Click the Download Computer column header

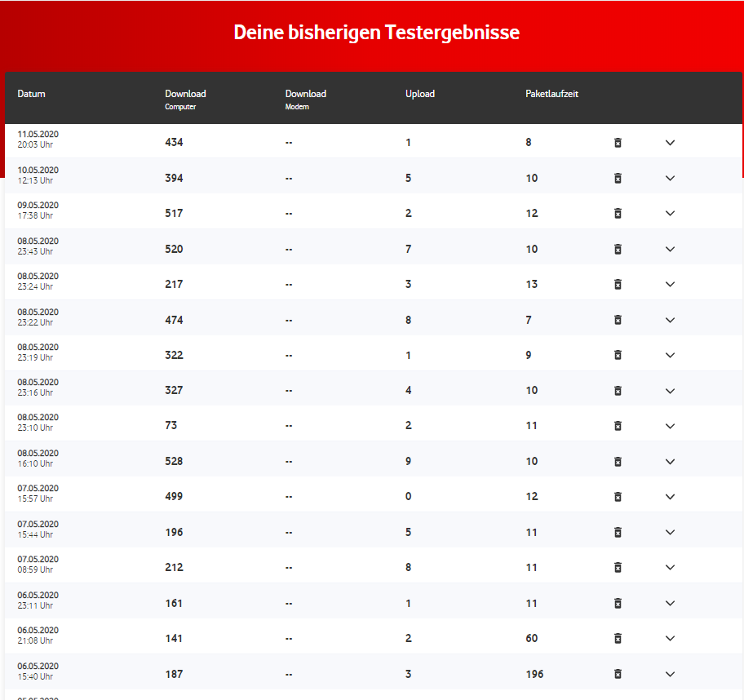coord(185,100)
